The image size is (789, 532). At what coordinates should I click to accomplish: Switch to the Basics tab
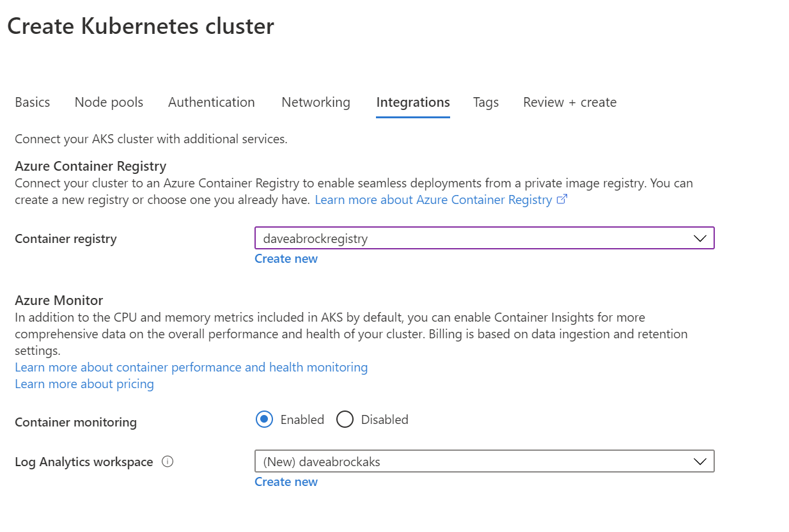tap(32, 102)
